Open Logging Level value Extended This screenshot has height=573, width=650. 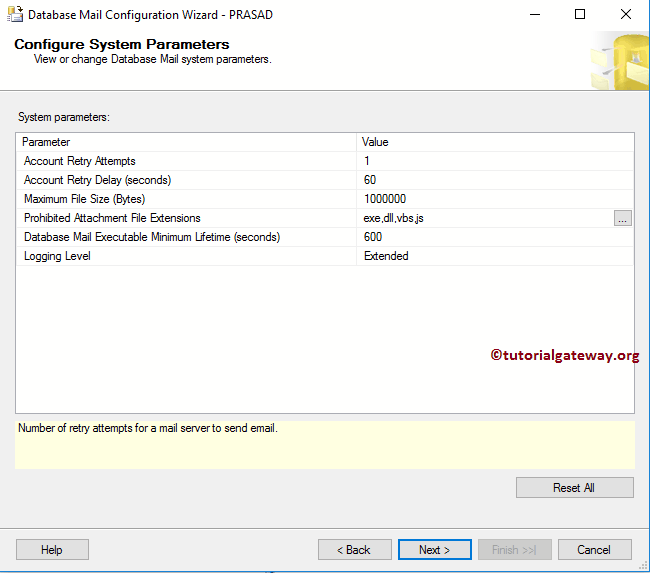click(x=495, y=256)
